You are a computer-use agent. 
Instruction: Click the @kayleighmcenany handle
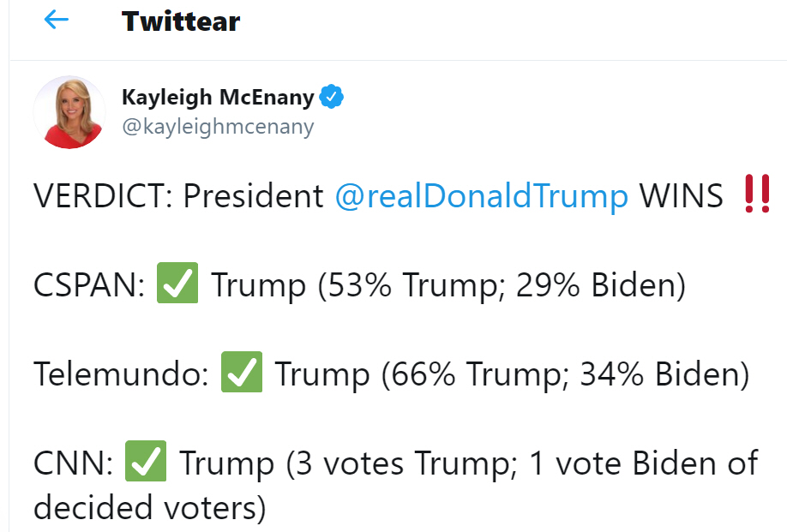click(x=218, y=127)
